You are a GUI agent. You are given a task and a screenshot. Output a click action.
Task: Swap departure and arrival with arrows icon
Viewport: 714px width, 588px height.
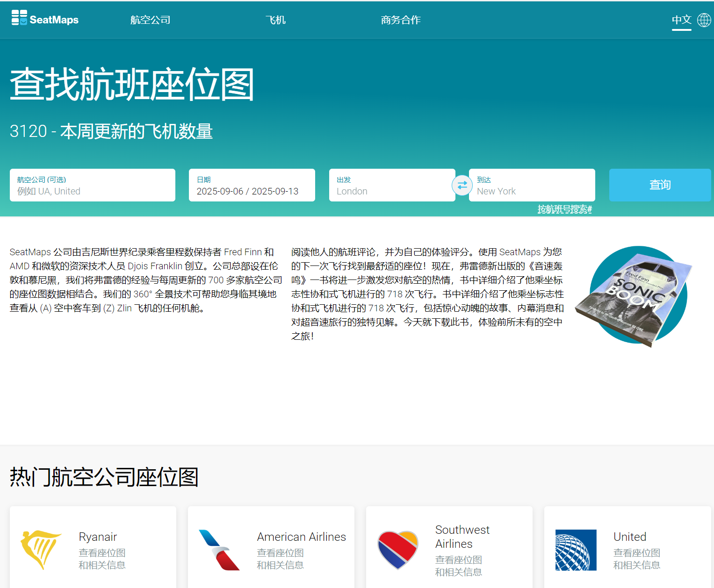(x=462, y=185)
